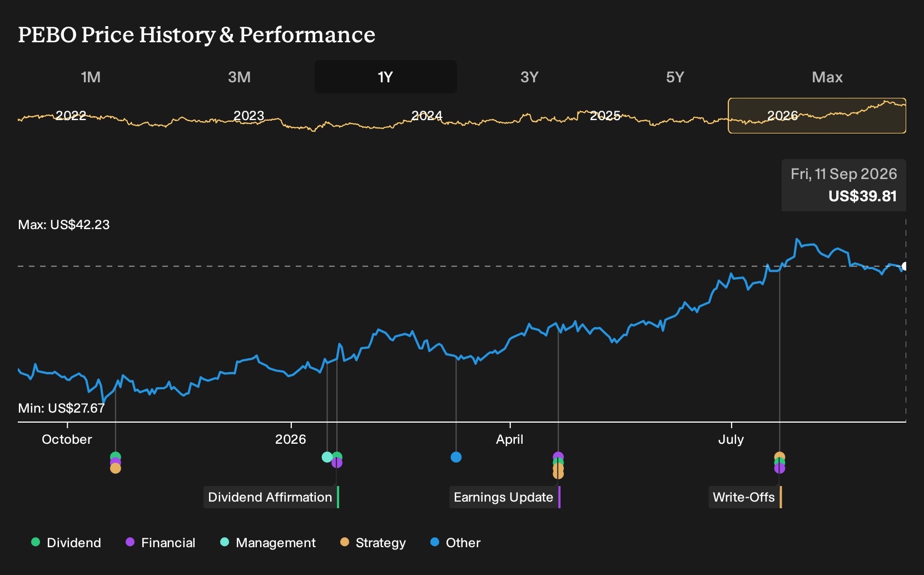This screenshot has width=924, height=575.
Task: Click the October axis label
Action: click(67, 439)
